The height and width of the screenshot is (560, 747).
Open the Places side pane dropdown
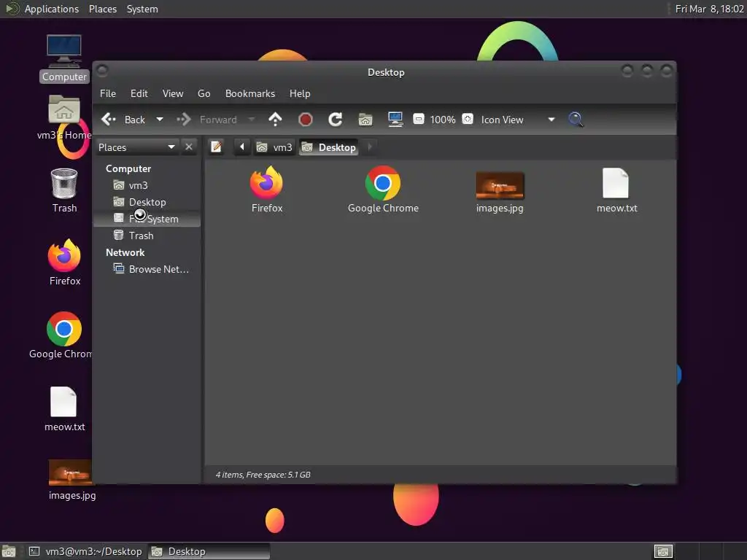tap(136, 147)
